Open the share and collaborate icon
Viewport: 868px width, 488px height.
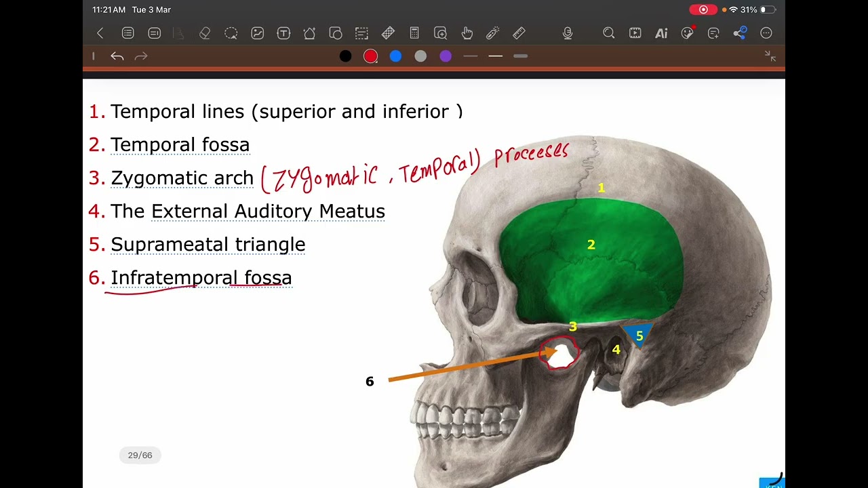point(739,33)
